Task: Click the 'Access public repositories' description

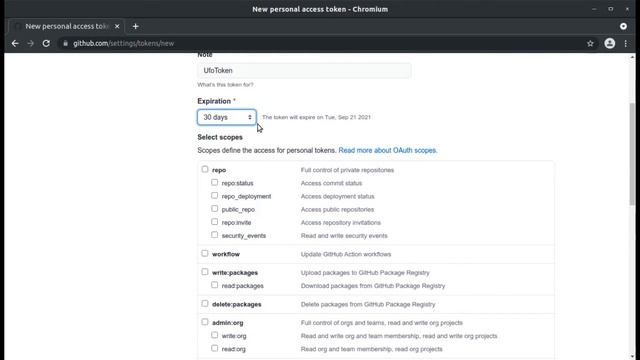Action: [x=337, y=209]
